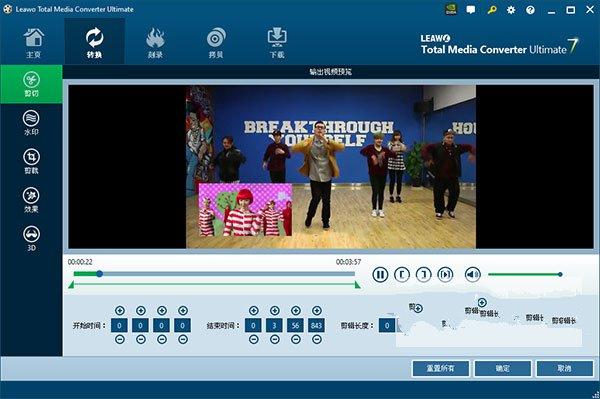Decrease start time hours with minus
600x399 pixels.
coord(120,339)
